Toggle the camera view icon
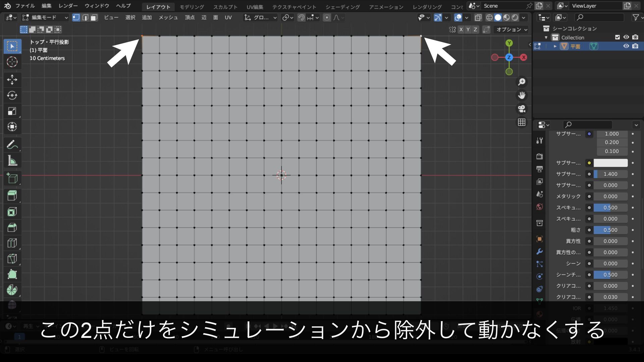This screenshot has width=644, height=362. pyautogui.click(x=522, y=109)
